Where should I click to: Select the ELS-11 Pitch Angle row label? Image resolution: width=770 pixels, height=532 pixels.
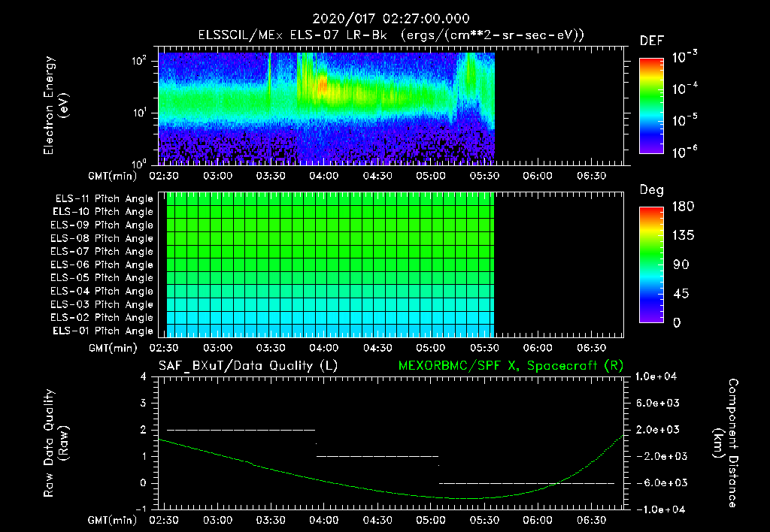(104, 199)
